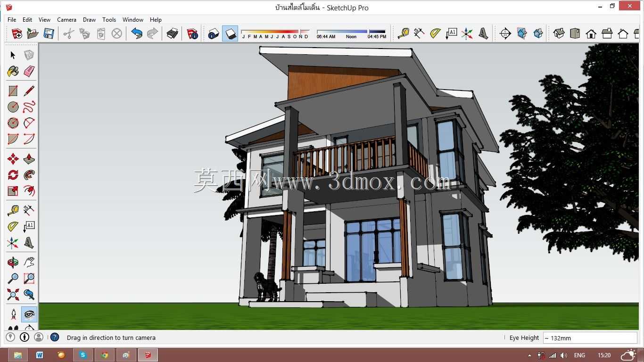Open the View menu

pyautogui.click(x=44, y=20)
